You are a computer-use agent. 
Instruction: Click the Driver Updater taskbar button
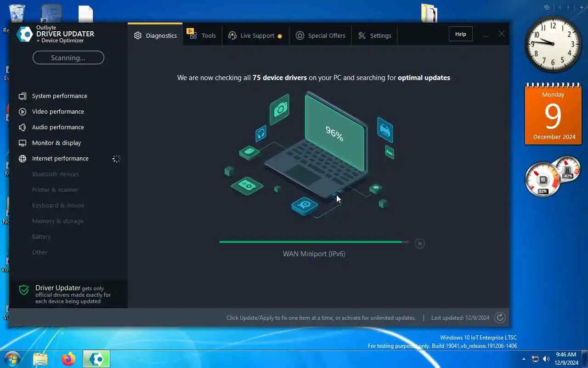point(96,359)
